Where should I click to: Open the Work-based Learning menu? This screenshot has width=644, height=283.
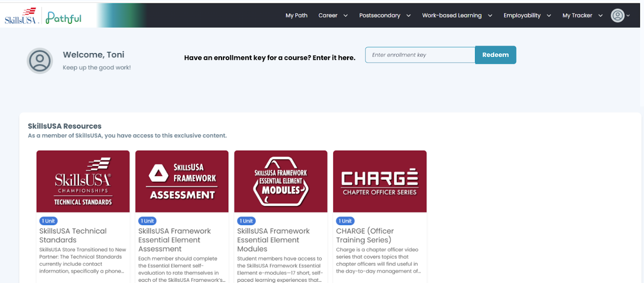[452, 15]
